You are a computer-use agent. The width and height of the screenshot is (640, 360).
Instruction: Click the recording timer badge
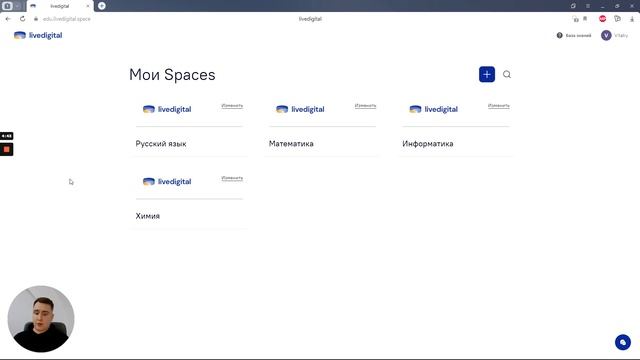coord(7,136)
